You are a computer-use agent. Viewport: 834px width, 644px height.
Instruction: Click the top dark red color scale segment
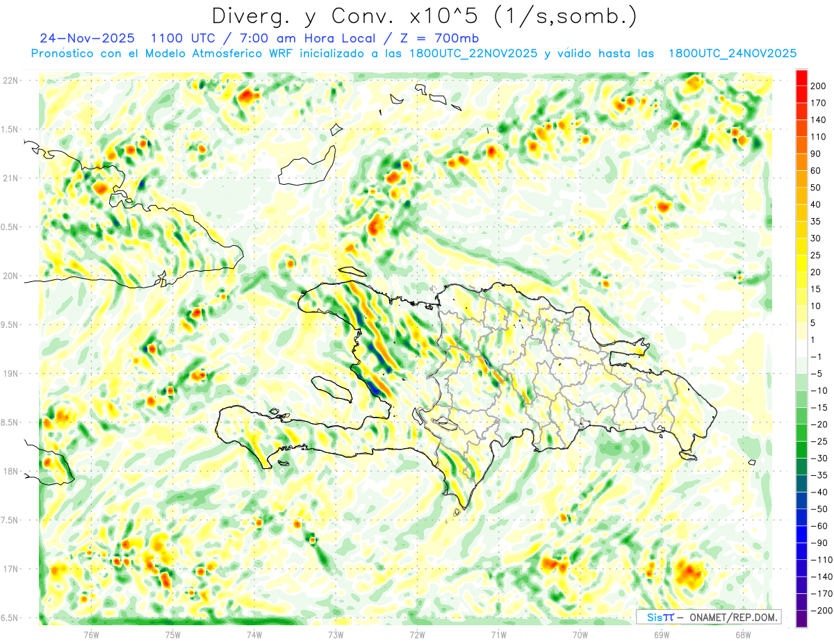tap(801, 77)
